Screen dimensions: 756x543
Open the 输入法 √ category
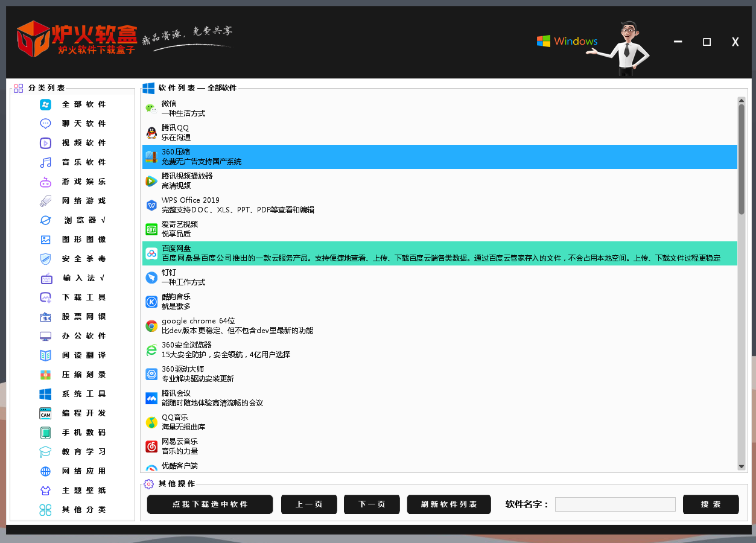[x=84, y=278]
